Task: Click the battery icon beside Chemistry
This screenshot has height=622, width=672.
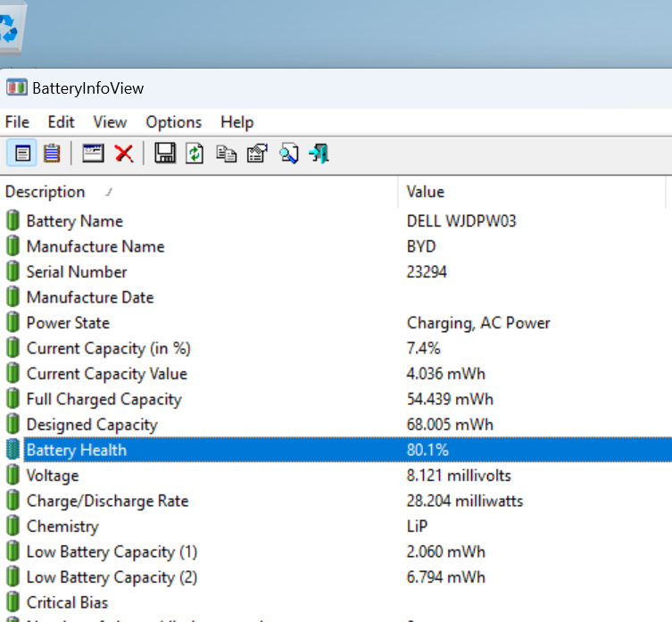Action: coord(12,526)
